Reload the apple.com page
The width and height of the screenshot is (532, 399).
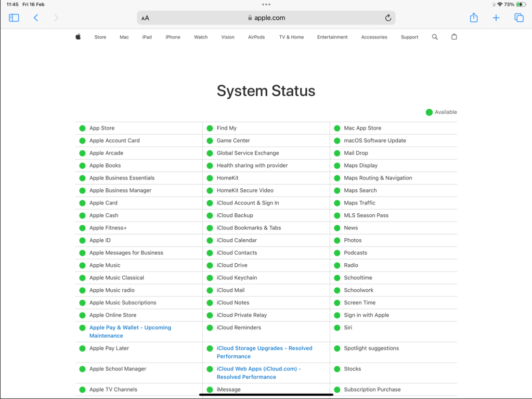(388, 18)
